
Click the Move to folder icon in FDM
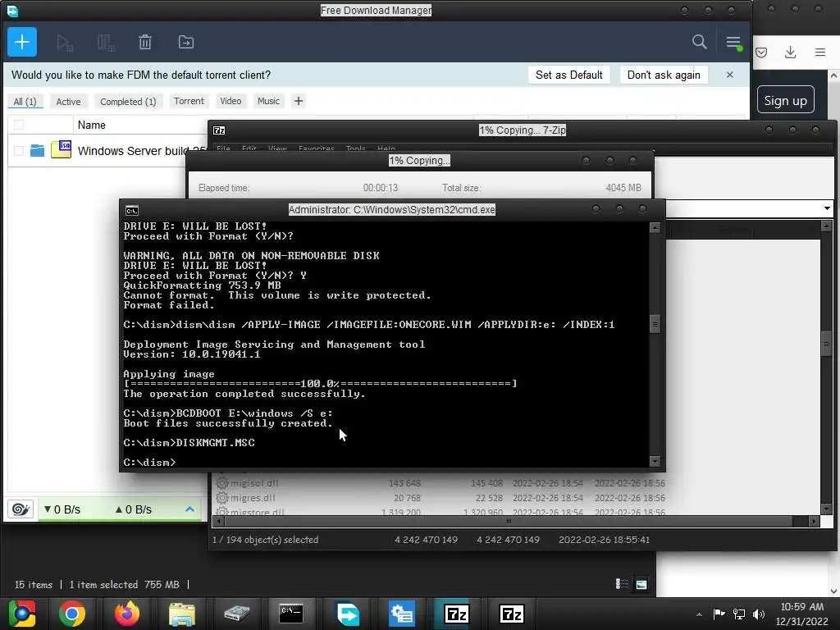186,43
